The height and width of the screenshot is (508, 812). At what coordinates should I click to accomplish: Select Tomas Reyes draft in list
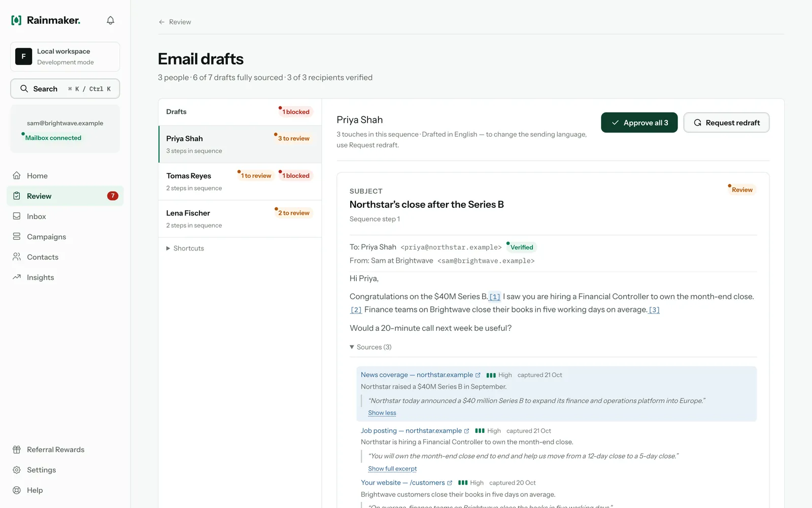pyautogui.click(x=240, y=181)
